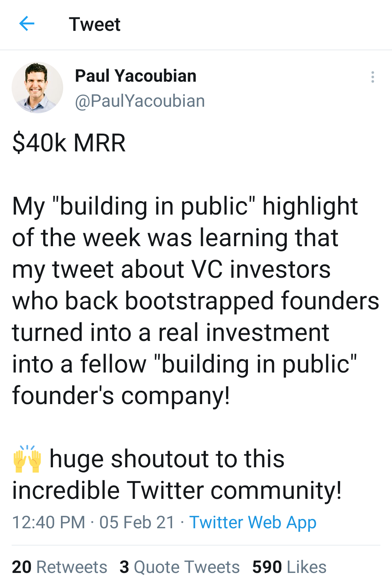Image resolution: width=392 pixels, height=586 pixels.
Task: Open Paul Yacoubian's profile picture
Action: (x=37, y=88)
